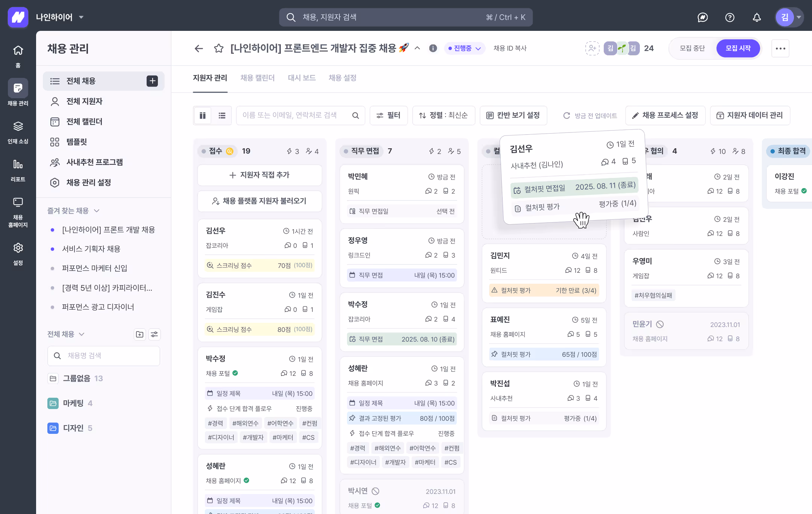Star the frontend developer recruitment as favorite
This screenshot has width=812, height=514.
coord(219,48)
